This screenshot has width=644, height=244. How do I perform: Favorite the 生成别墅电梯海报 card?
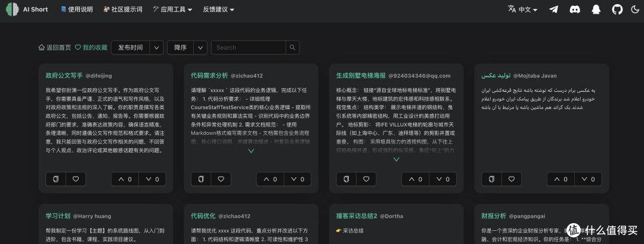(x=366, y=179)
